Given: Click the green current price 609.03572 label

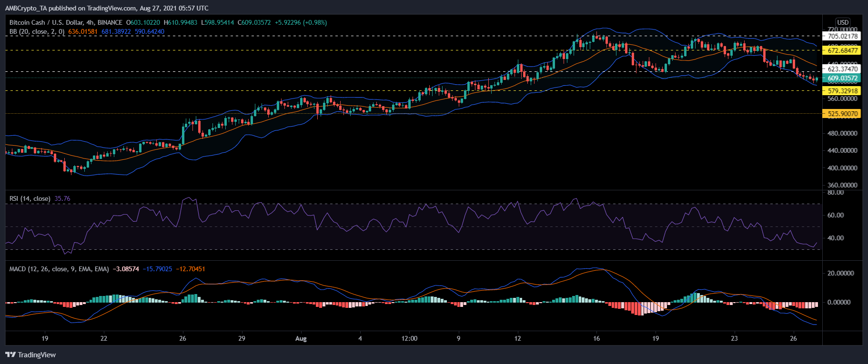Looking at the screenshot, I should [843, 79].
